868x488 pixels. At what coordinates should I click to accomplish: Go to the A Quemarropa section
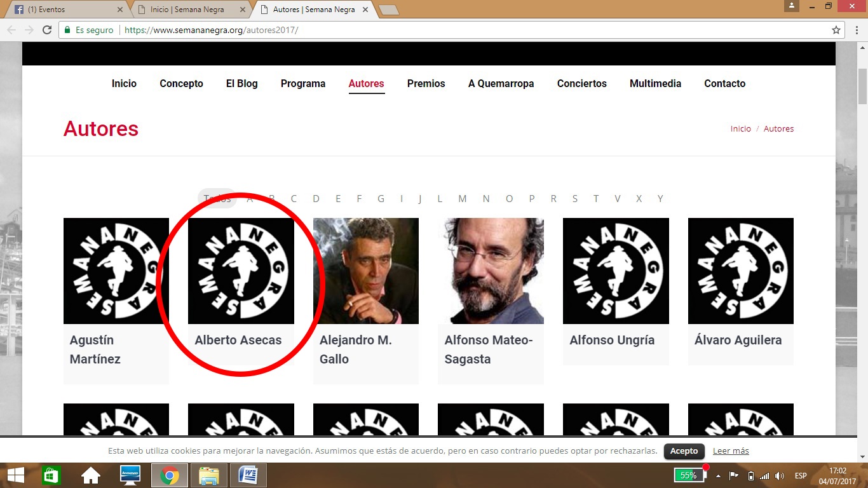pyautogui.click(x=501, y=83)
